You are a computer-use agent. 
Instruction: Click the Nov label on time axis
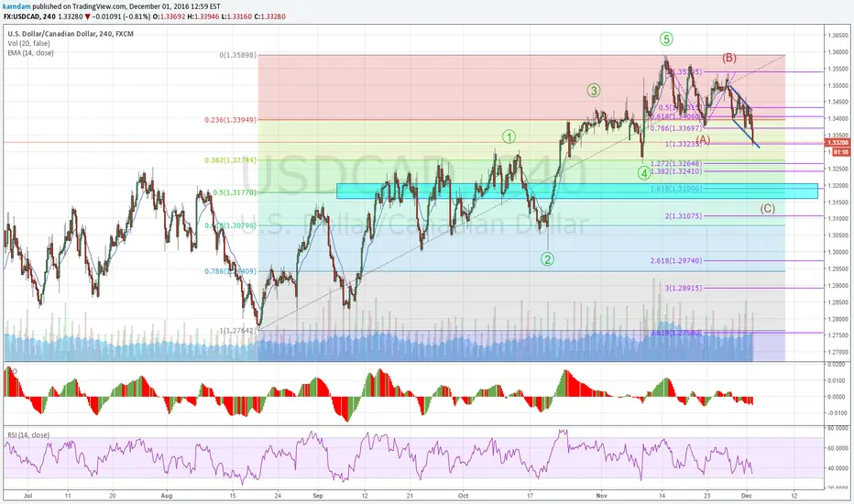click(x=601, y=496)
